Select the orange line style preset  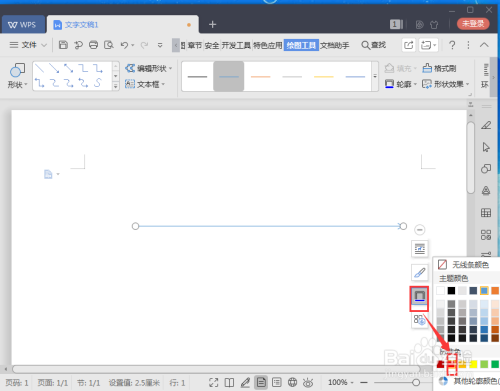260,77
